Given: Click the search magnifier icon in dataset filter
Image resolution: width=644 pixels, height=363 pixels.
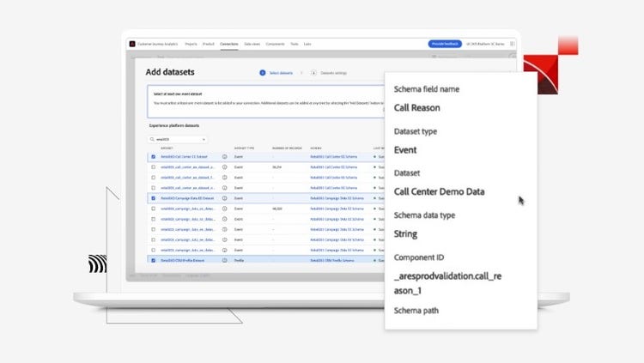Looking at the screenshot, I should [153, 138].
